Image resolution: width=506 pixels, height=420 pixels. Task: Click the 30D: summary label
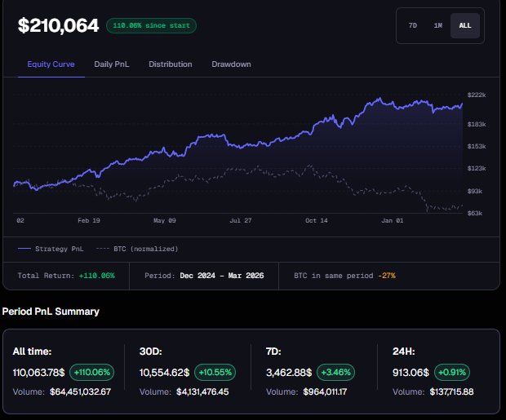click(x=151, y=351)
